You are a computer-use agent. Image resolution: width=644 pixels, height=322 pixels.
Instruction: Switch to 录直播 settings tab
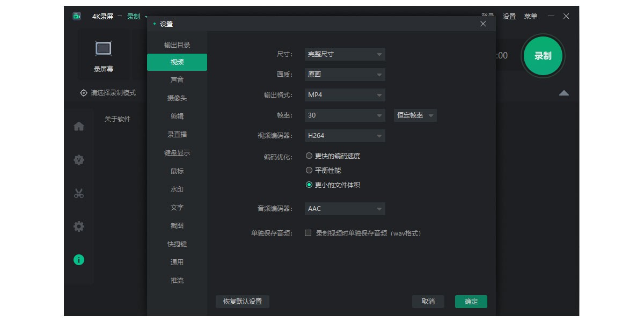[177, 135]
